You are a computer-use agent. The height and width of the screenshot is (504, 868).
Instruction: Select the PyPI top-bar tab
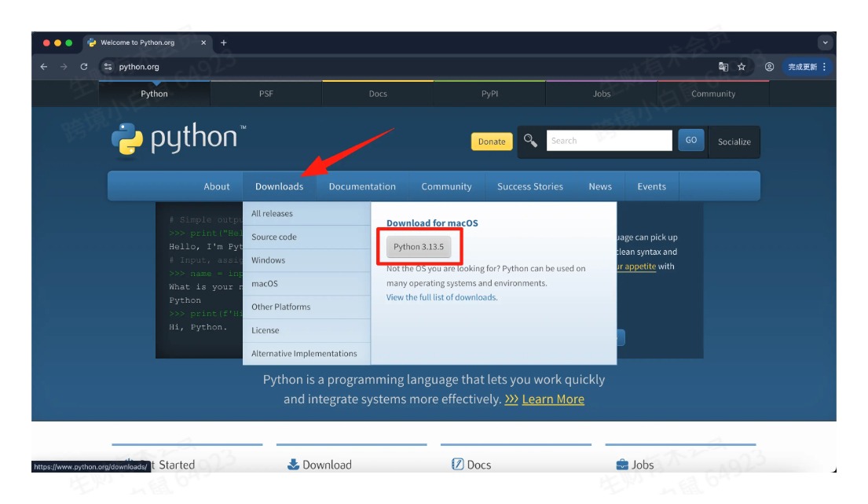pyautogui.click(x=490, y=94)
